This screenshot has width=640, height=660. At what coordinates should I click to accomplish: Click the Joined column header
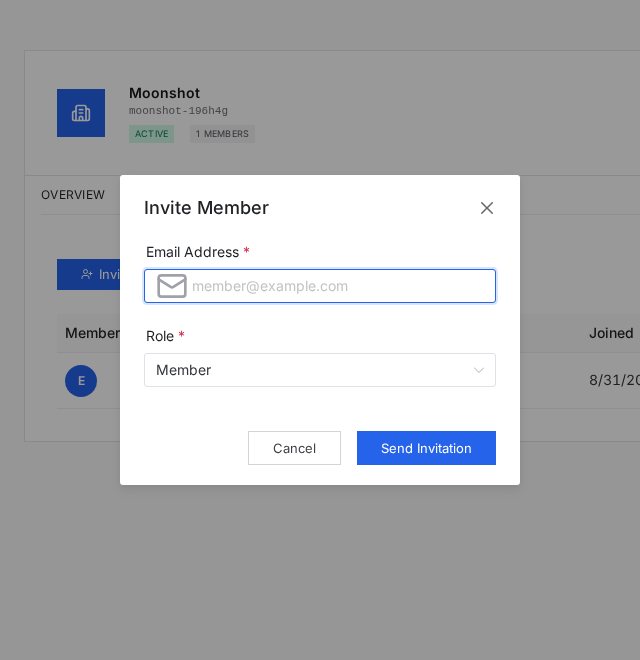point(611,333)
